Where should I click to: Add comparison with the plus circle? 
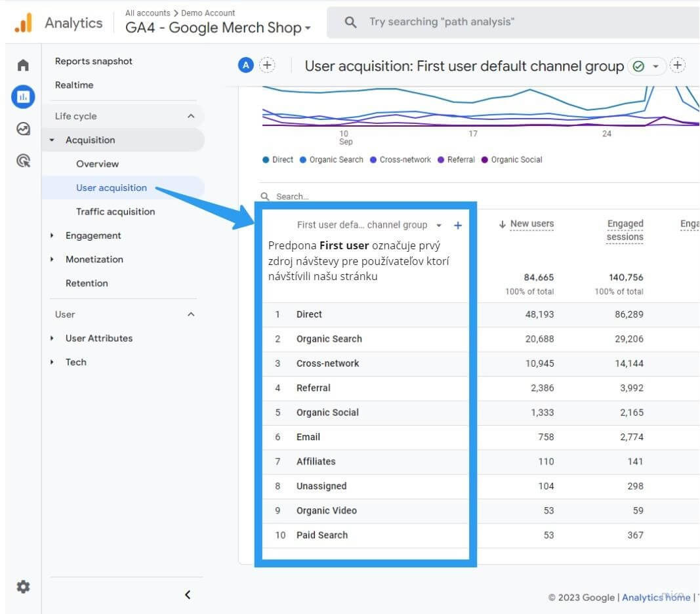tap(267, 65)
